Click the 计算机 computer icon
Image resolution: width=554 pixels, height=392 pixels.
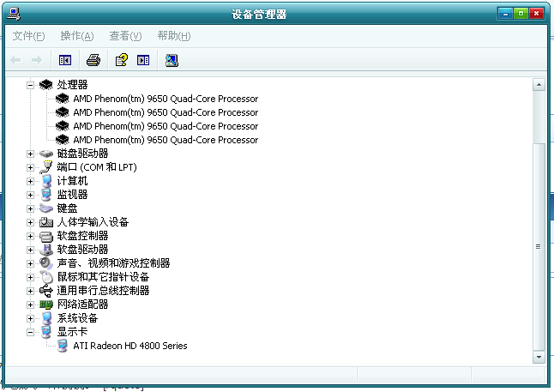click(46, 181)
